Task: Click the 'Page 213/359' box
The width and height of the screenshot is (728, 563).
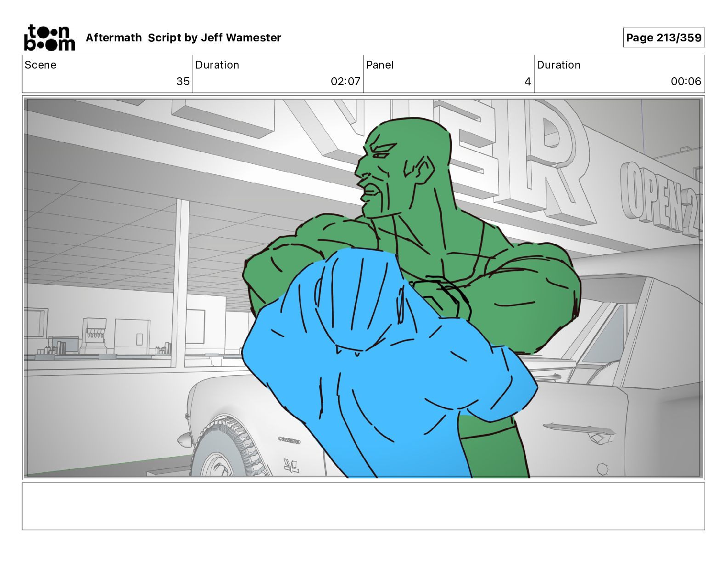Action: 664,38
